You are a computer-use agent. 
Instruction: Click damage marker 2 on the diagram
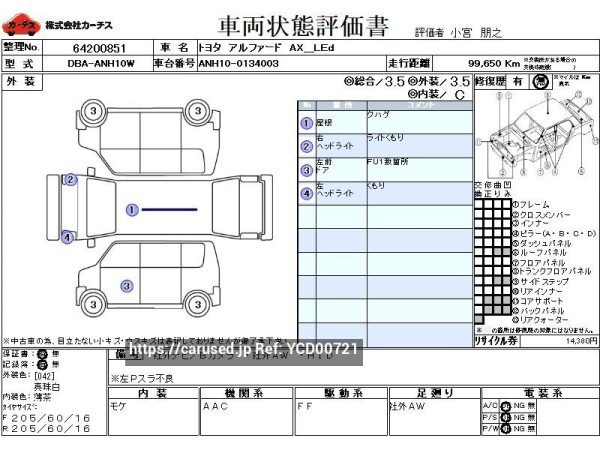[x=70, y=181]
